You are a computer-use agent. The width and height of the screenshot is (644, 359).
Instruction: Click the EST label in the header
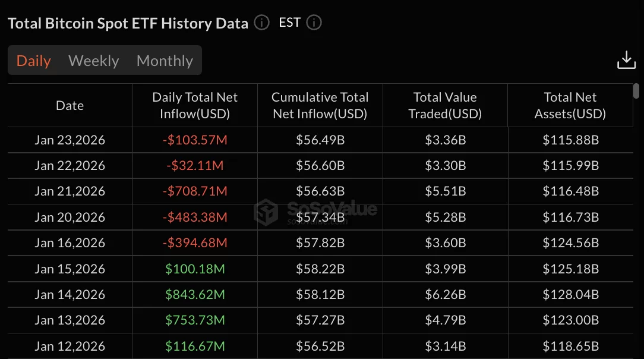(x=289, y=22)
